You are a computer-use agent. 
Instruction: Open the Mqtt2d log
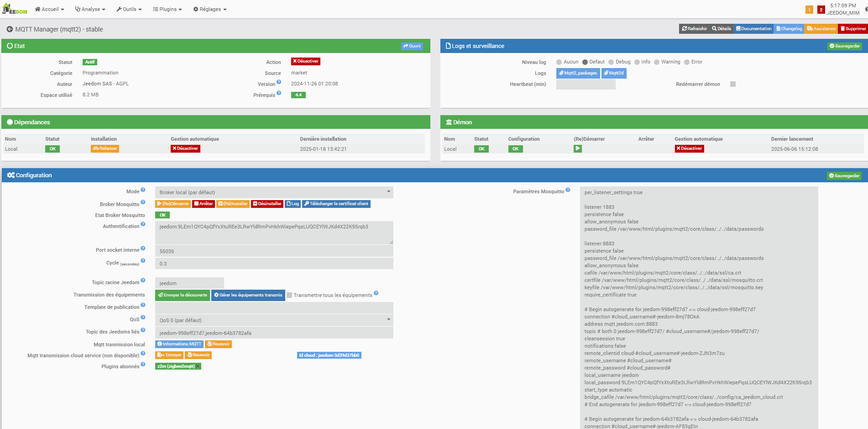pyautogui.click(x=614, y=73)
